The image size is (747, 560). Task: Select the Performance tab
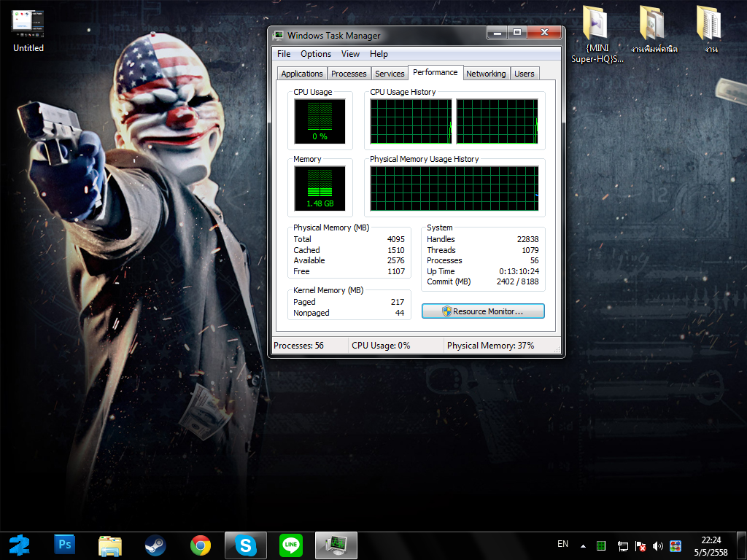(x=436, y=72)
